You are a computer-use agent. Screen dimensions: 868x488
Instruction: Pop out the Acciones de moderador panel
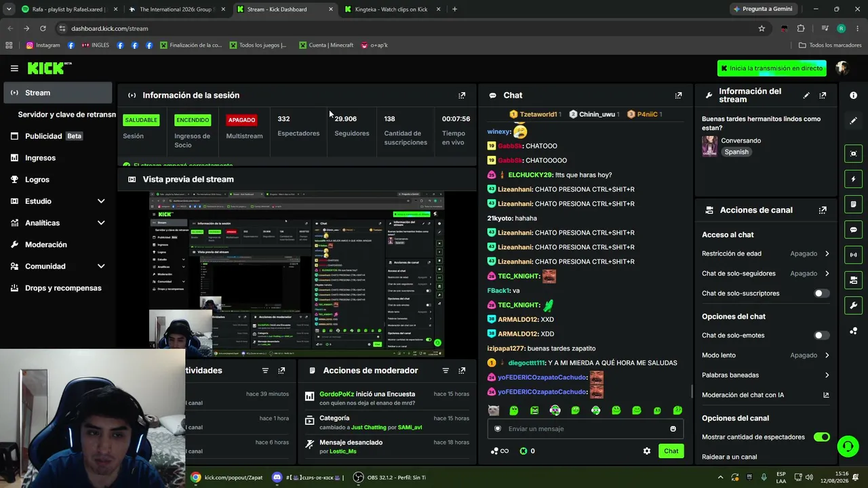pyautogui.click(x=462, y=371)
